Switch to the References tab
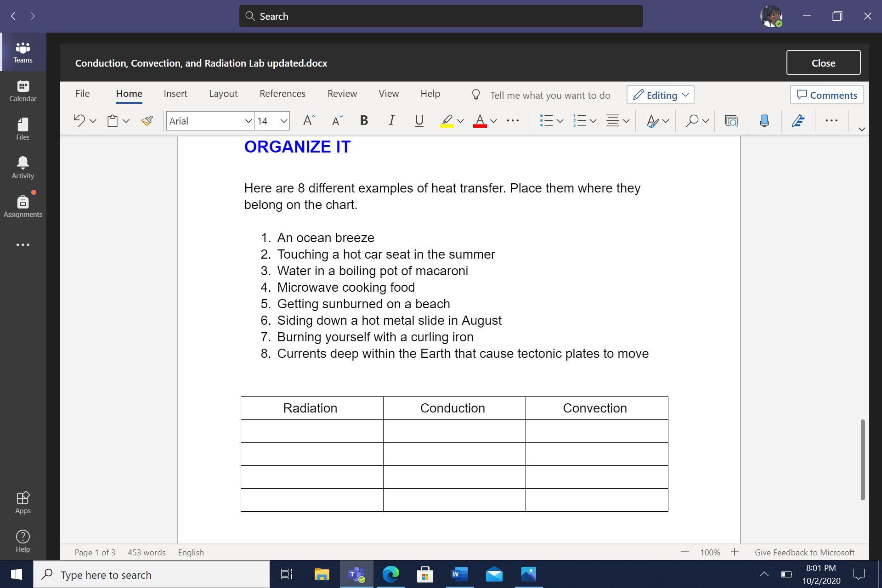The height and width of the screenshot is (588, 882). pyautogui.click(x=282, y=94)
